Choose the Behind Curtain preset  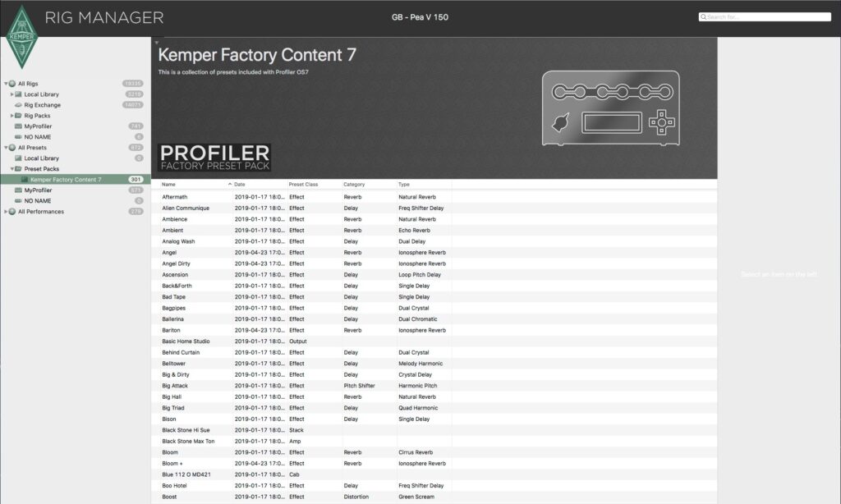tap(434, 352)
